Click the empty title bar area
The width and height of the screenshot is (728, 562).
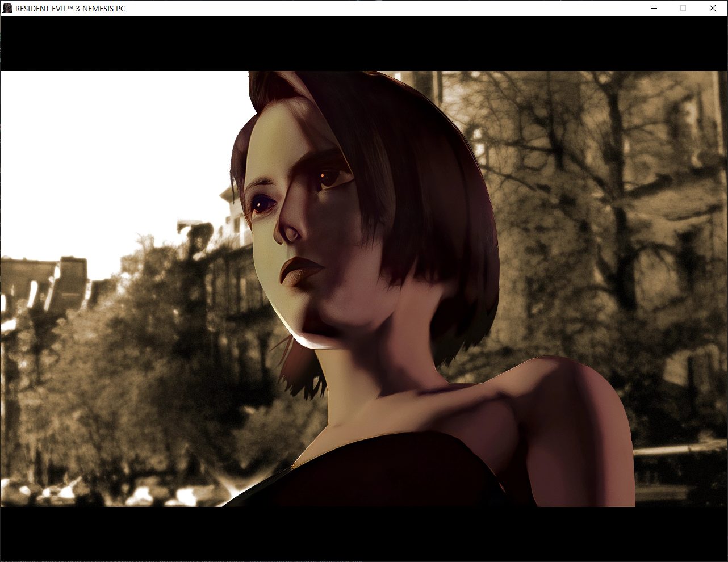point(369,8)
